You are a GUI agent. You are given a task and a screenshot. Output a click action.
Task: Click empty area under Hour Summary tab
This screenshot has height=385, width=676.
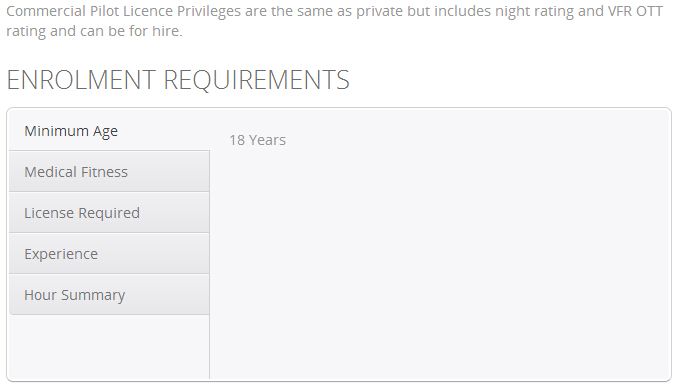(x=109, y=347)
